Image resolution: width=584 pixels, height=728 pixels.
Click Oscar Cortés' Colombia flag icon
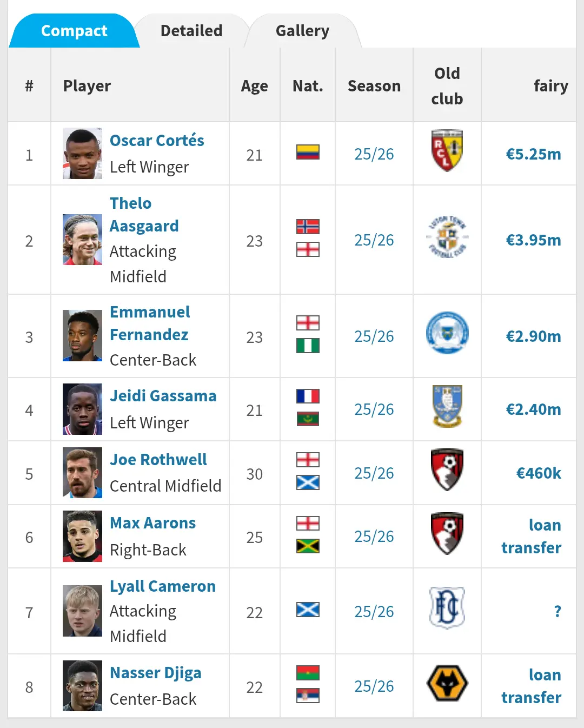[308, 152]
